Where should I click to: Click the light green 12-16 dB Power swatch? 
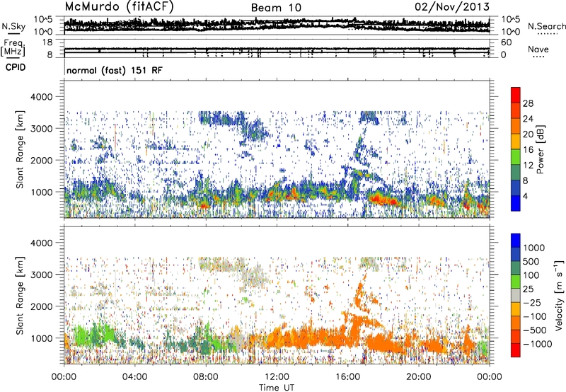pyautogui.click(x=516, y=157)
